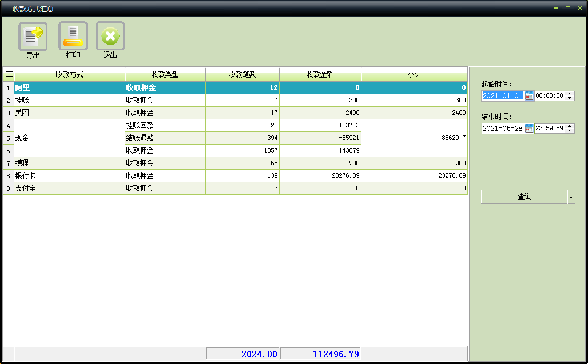Click the 打印 print icon
Viewport: 588px width, 364px height.
(x=73, y=37)
